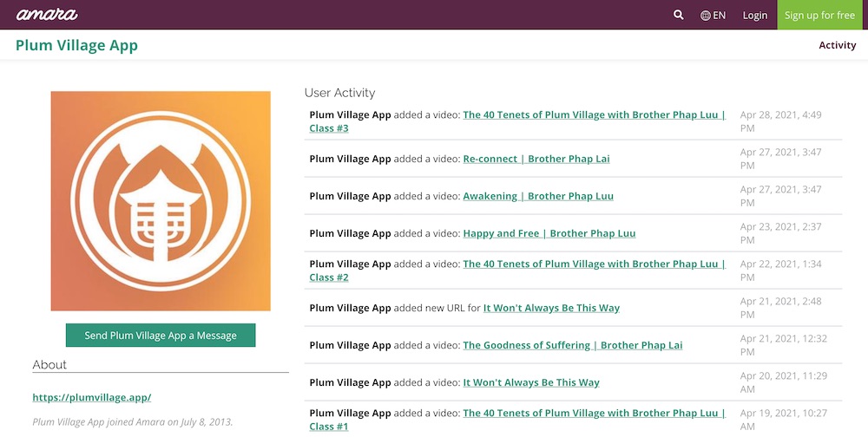
Task: Open It Won't Always Be This Way added video entry
Action: pos(531,382)
